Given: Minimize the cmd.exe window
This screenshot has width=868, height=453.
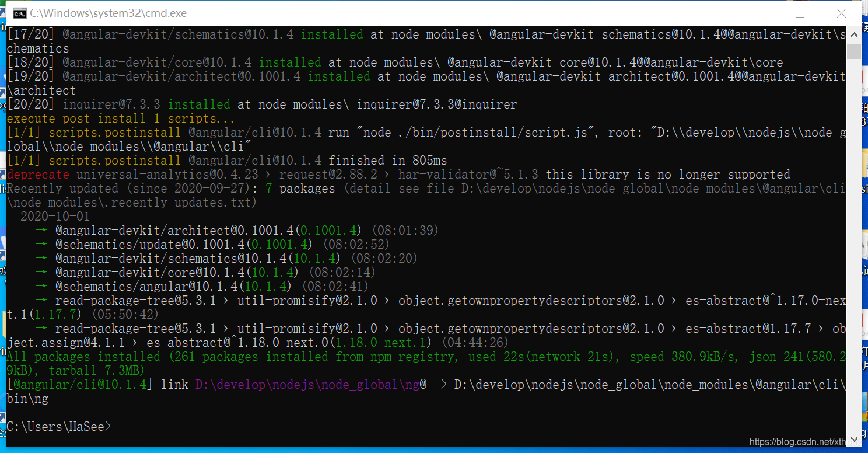Looking at the screenshot, I should [759, 13].
